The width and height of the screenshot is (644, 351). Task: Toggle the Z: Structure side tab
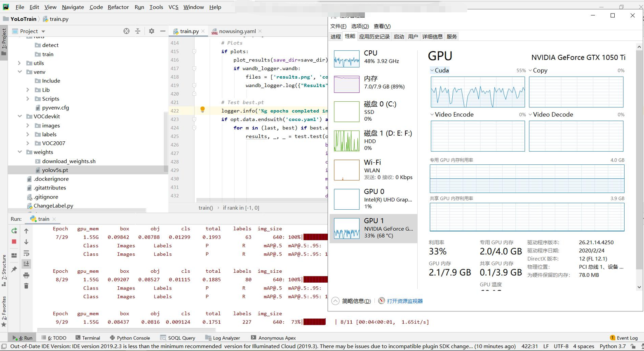[x=4, y=270]
